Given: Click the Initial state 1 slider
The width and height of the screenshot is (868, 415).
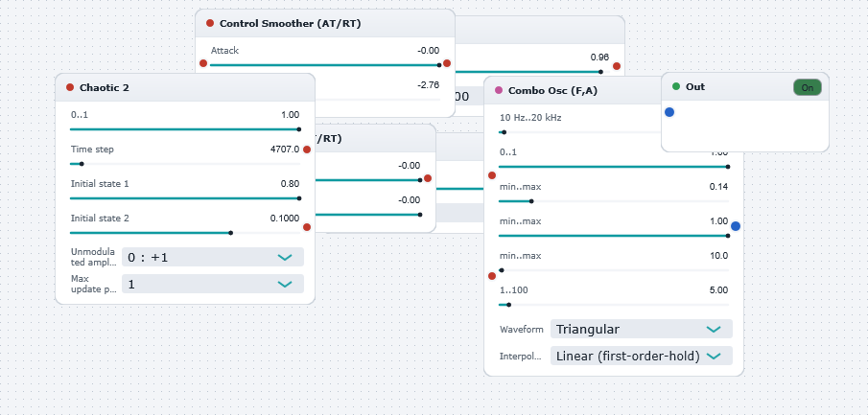Looking at the screenshot, I should (x=185, y=198).
